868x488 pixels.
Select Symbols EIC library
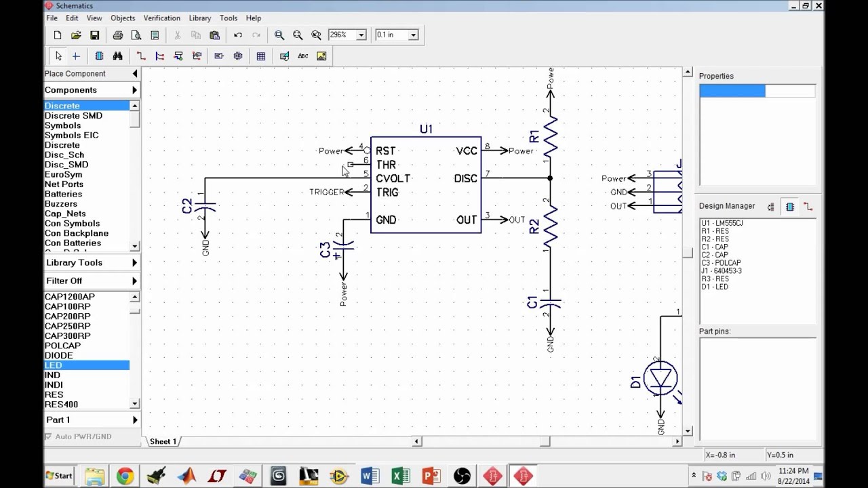click(87, 136)
